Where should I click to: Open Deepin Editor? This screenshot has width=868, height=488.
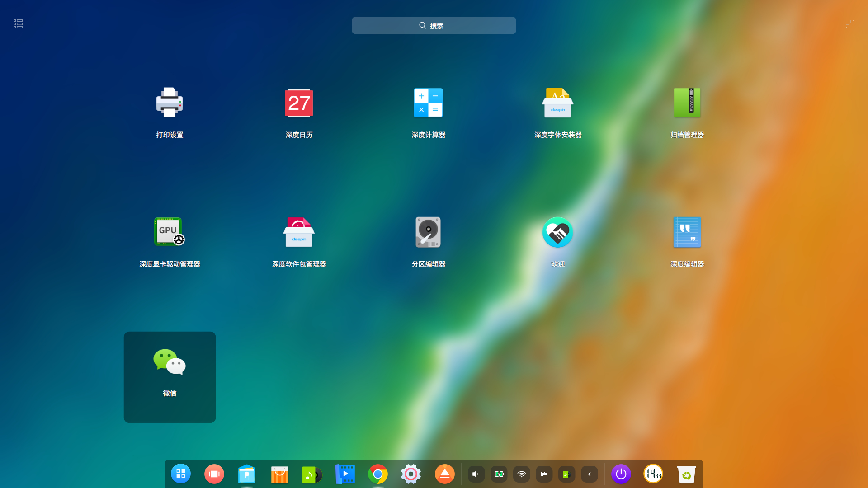click(687, 232)
